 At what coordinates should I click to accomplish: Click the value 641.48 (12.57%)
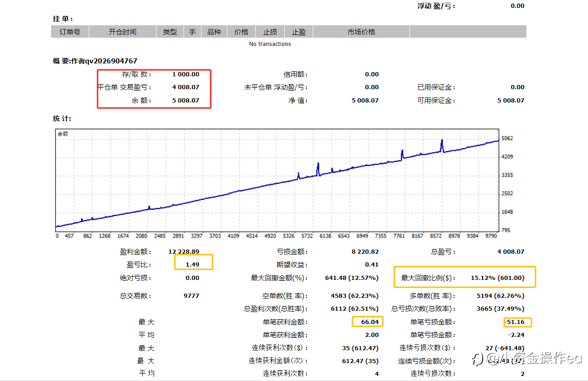point(352,278)
